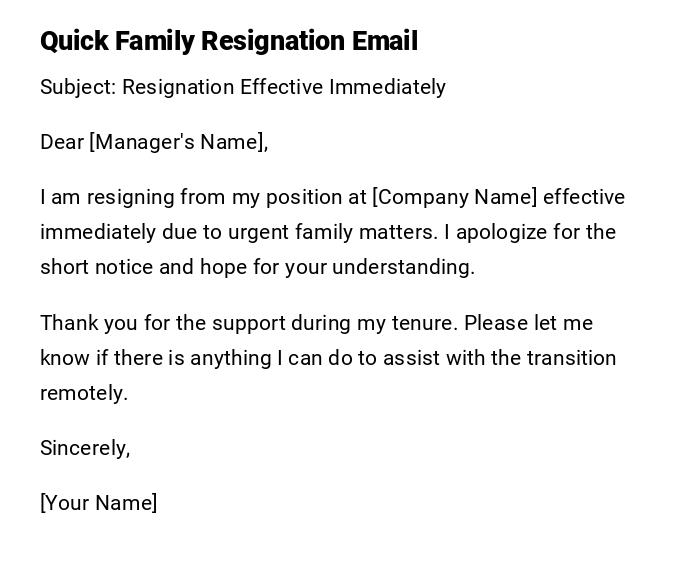700x566 pixels.
Task: Click the word "remotely."
Action: coord(84,393)
